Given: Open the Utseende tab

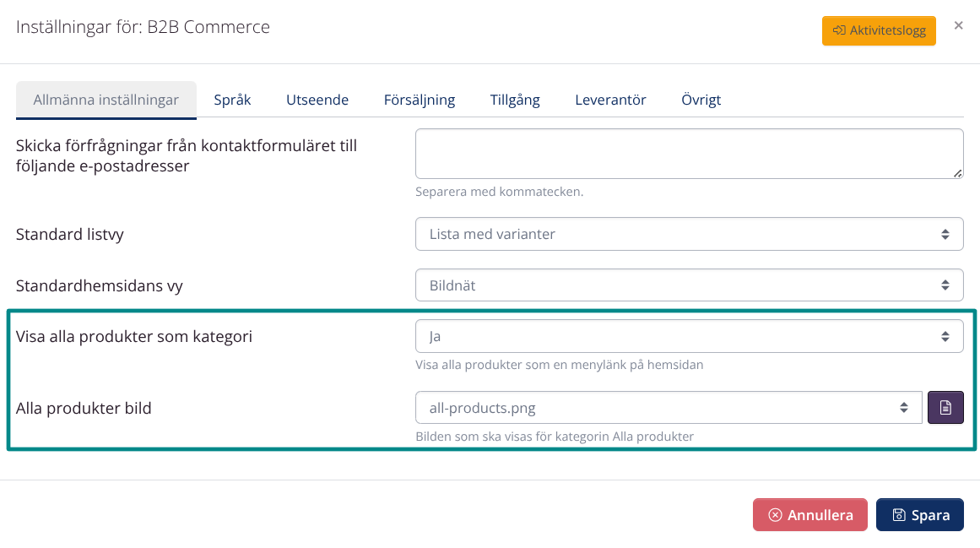Looking at the screenshot, I should pos(317,99).
